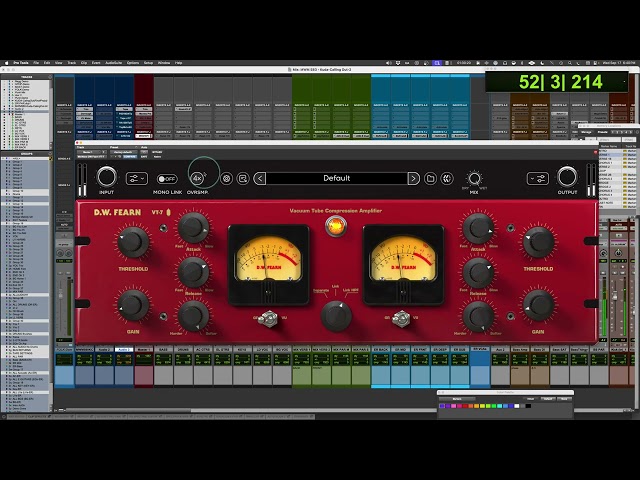Open the AudioSuite menu
This screenshot has height=480, width=640.
point(114,63)
